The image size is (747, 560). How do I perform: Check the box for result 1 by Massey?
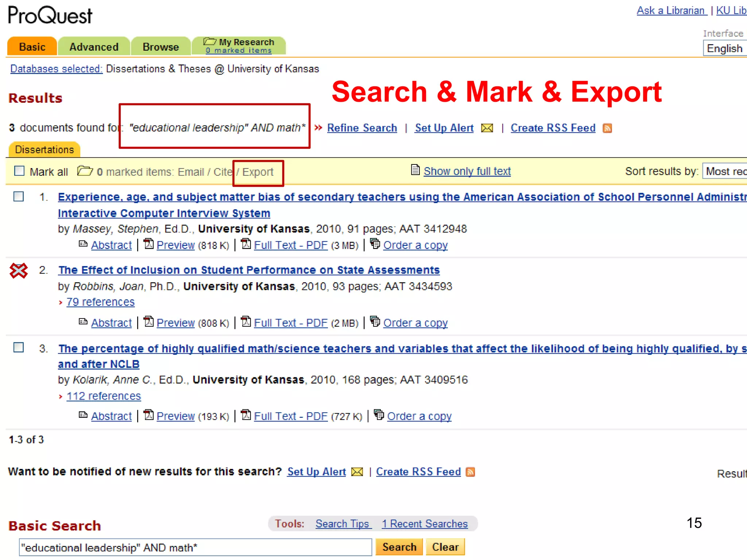19,197
